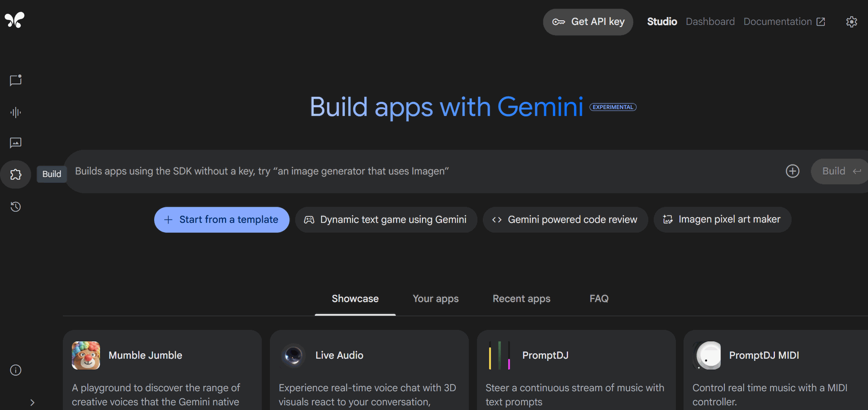Click the AI Studio butterfly logo
Viewport: 868px width, 410px height.
pos(14,20)
